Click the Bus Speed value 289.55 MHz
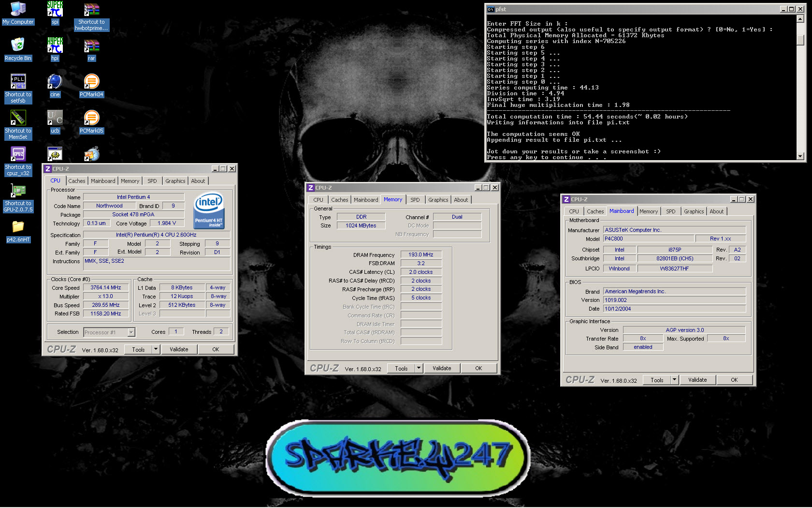 [106, 305]
